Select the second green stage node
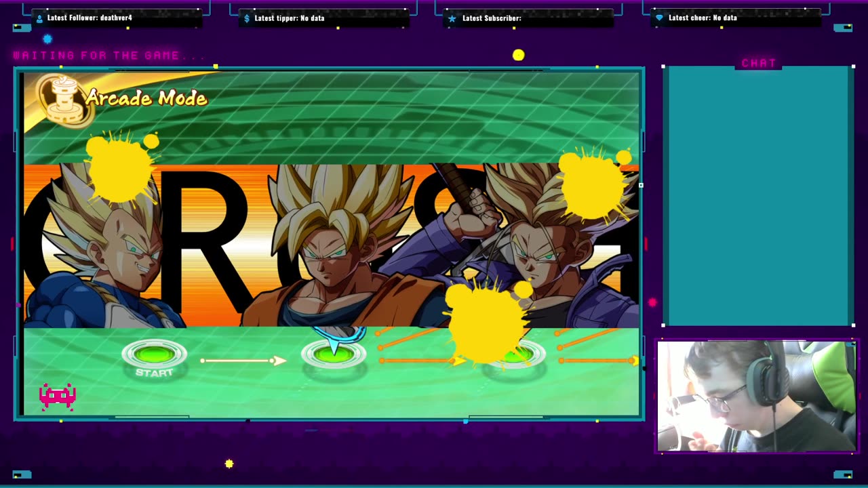The image size is (868, 488). click(334, 354)
